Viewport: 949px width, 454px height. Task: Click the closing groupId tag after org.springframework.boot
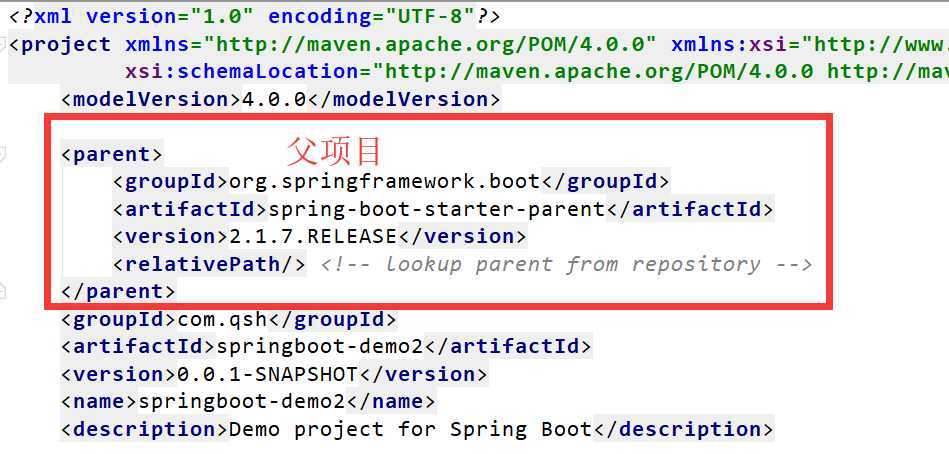point(605,181)
